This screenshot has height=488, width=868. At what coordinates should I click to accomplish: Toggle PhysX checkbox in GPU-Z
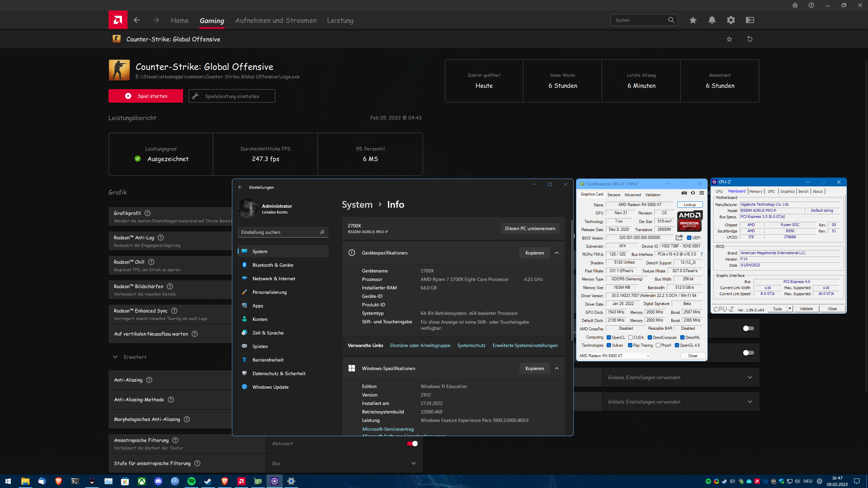coord(658,345)
